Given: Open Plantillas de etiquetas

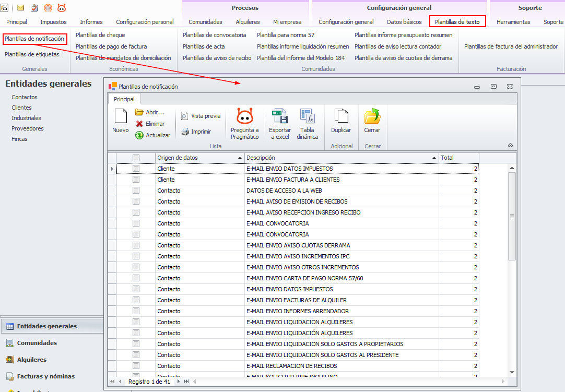Looking at the screenshot, I should 32,54.
